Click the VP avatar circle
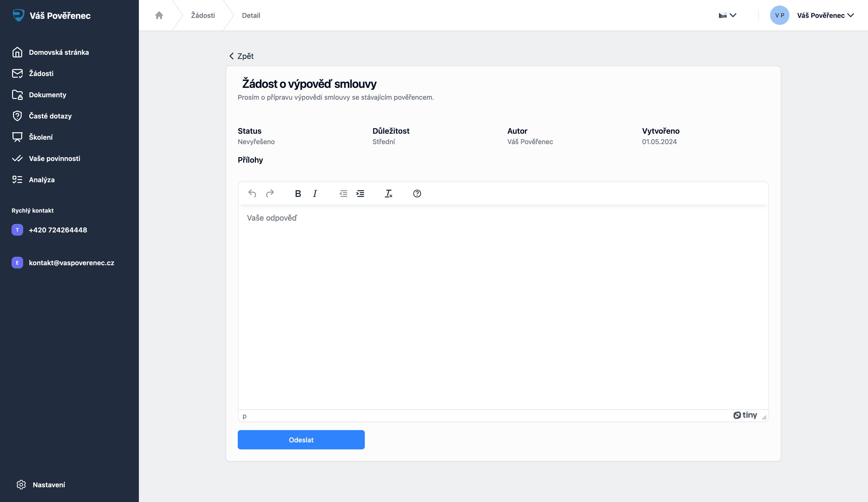868x502 pixels. tap(780, 15)
